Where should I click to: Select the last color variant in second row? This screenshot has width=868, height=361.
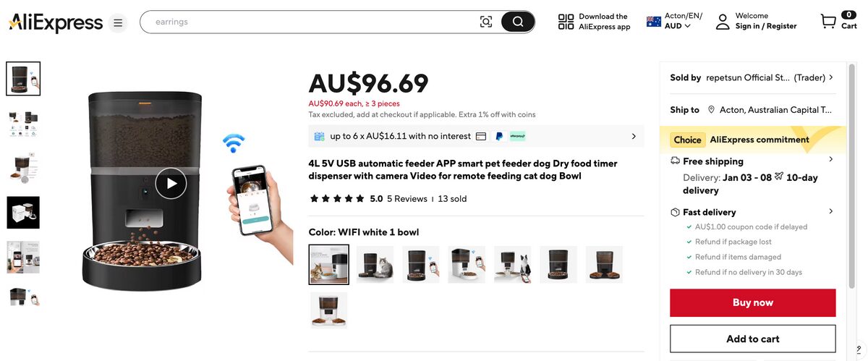point(328,310)
